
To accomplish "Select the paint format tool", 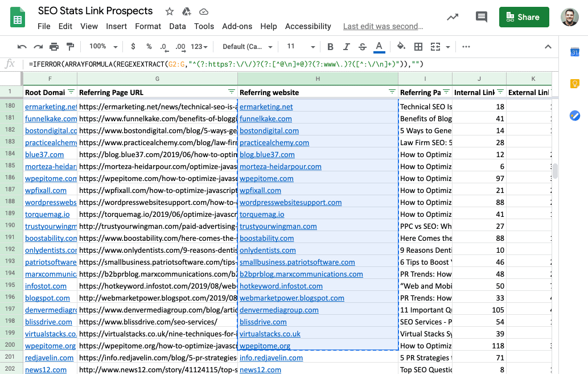I will pyautogui.click(x=71, y=47).
